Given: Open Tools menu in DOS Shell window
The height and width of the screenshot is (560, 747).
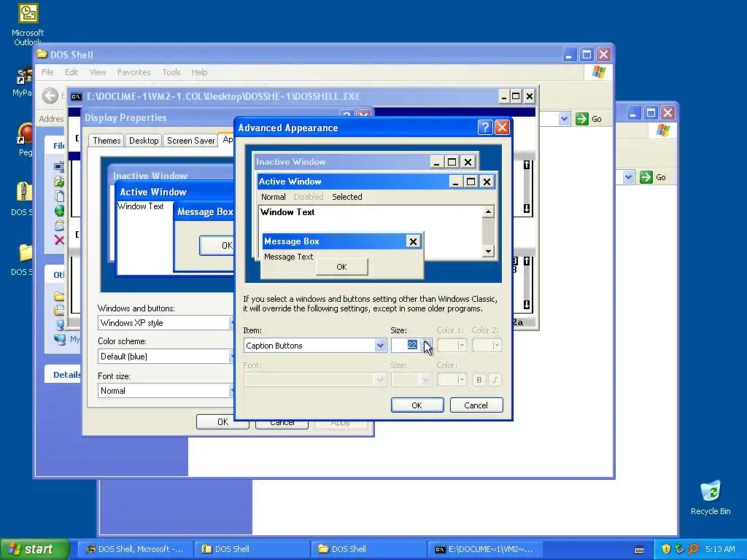Looking at the screenshot, I should tap(171, 72).
